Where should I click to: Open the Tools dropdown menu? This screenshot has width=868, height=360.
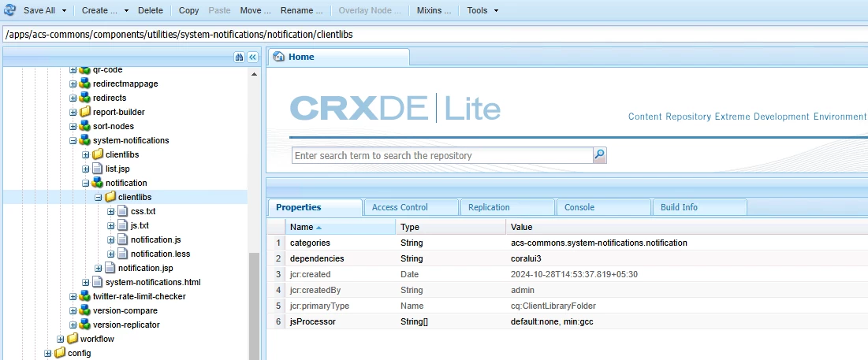coord(482,10)
